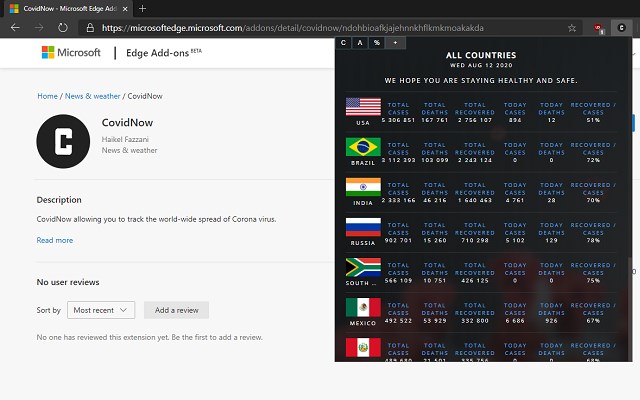Screen dimensions: 640x400
Task: Click the Description heading
Action: (59, 200)
